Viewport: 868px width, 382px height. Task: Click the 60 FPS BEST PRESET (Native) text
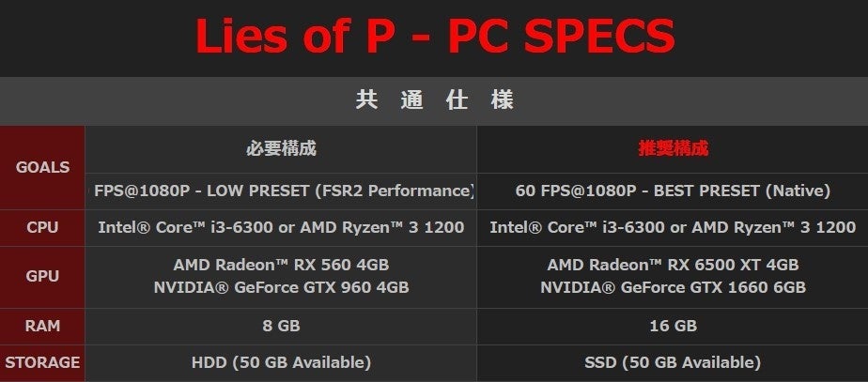click(x=673, y=191)
